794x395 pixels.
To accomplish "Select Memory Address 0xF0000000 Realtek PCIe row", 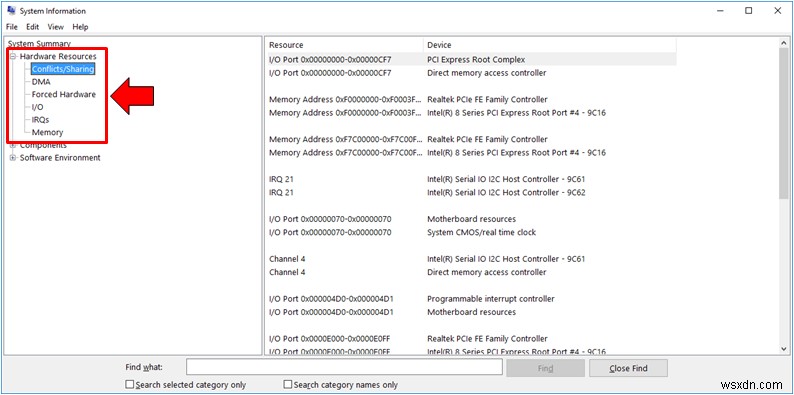I will 471,99.
